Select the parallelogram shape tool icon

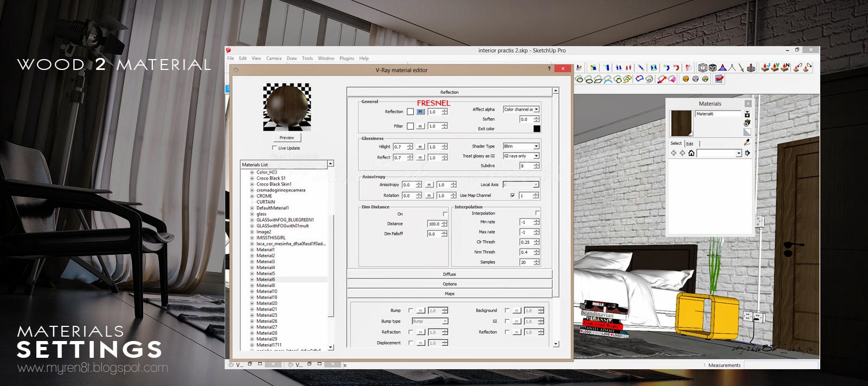(x=598, y=79)
